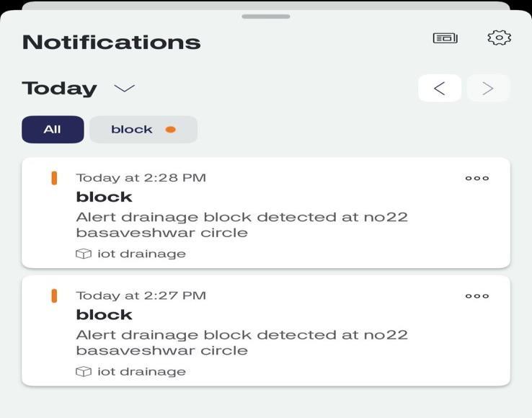Click device cube icon in 2:27 PM notification

point(84,372)
